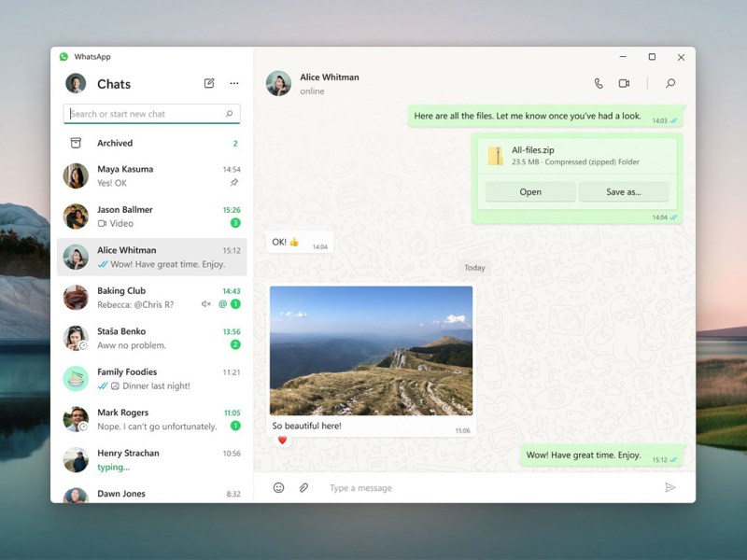Image resolution: width=747 pixels, height=560 pixels.
Task: Open the Mark Rogers chat
Action: 152,419
